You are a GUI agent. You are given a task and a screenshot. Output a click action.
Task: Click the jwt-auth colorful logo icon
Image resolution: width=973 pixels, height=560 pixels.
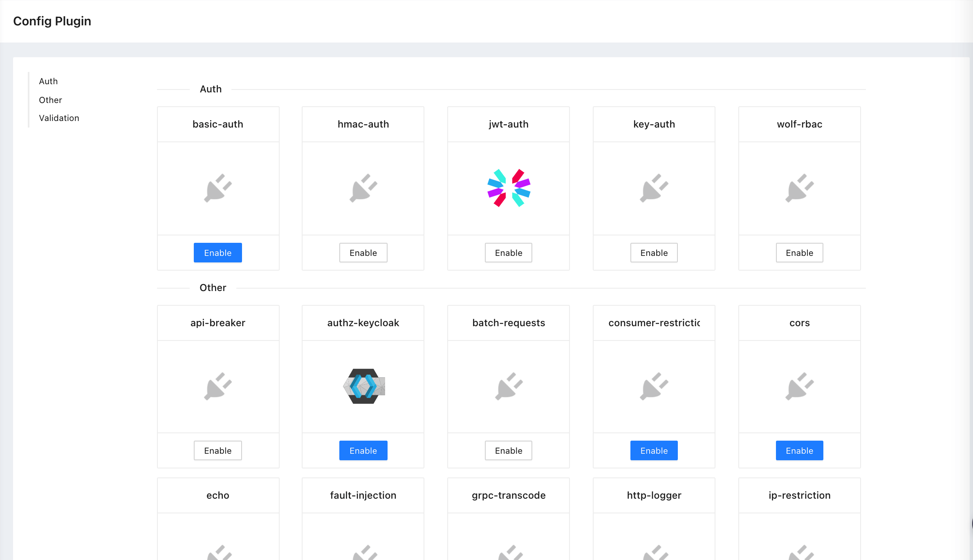coord(509,188)
